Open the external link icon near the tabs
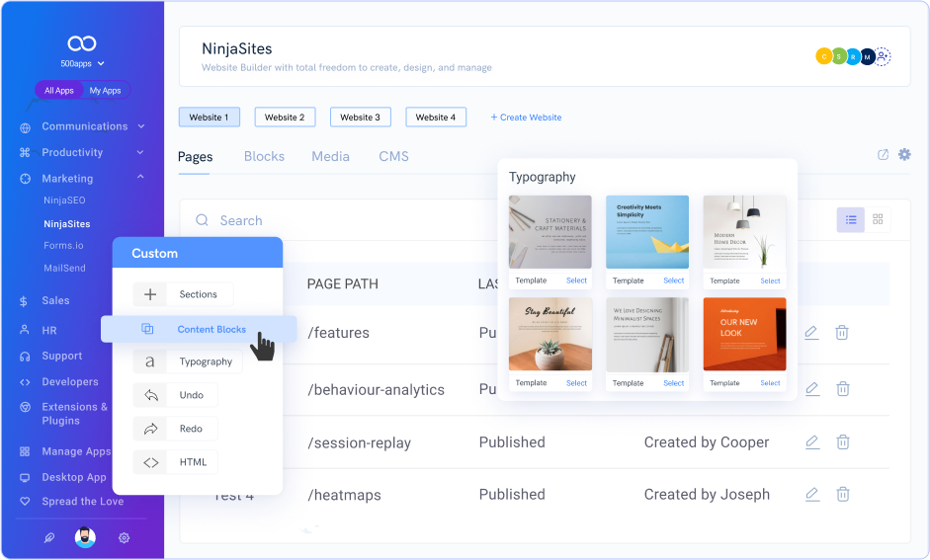Screen dimensions: 930x560 coord(884,155)
